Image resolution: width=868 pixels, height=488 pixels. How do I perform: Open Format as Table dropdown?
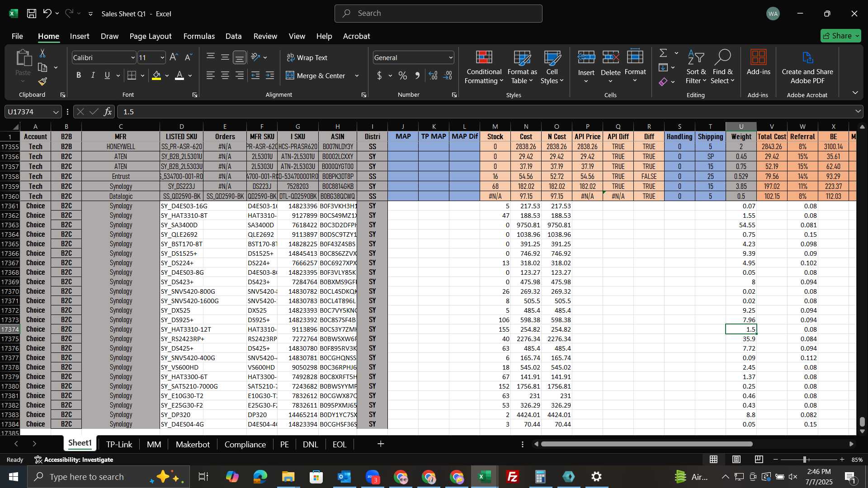pyautogui.click(x=522, y=67)
